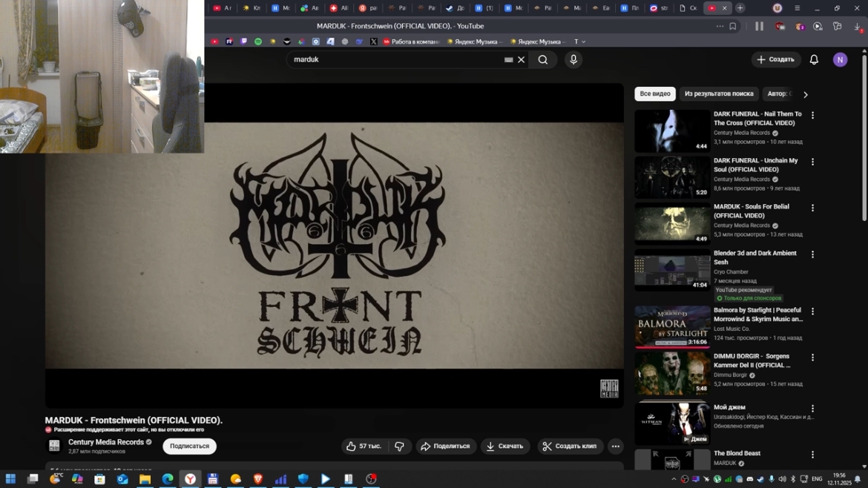The width and height of the screenshot is (868, 488).
Task: Clear the marduk search query
Action: point(521,60)
